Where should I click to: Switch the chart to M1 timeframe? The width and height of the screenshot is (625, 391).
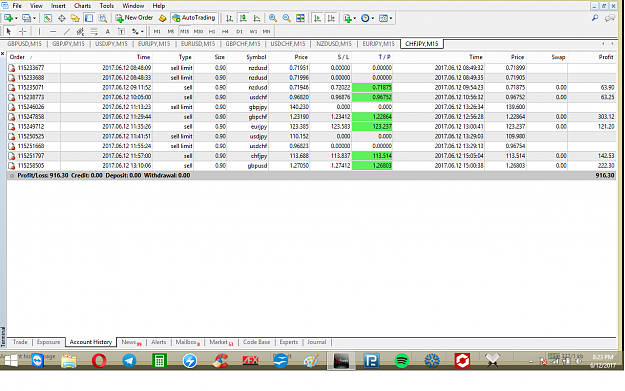[157, 31]
